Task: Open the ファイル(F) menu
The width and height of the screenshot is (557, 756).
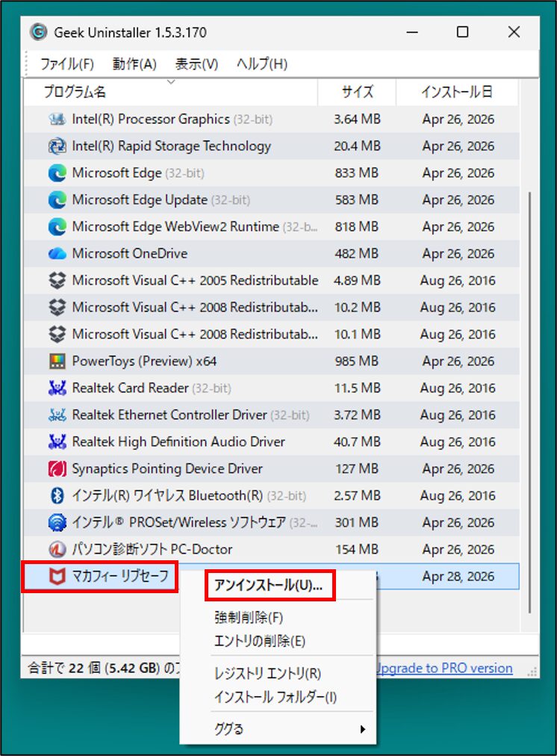Action: [x=67, y=63]
